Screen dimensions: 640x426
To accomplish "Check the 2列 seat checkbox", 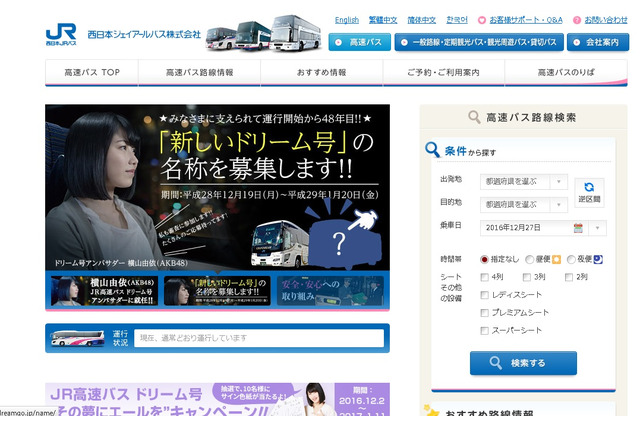I will pos(569,277).
